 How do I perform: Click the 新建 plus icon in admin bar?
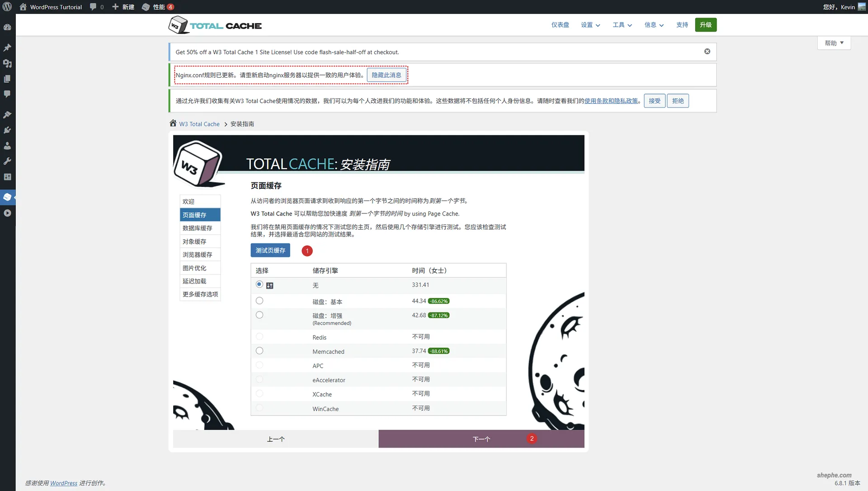tap(114, 7)
